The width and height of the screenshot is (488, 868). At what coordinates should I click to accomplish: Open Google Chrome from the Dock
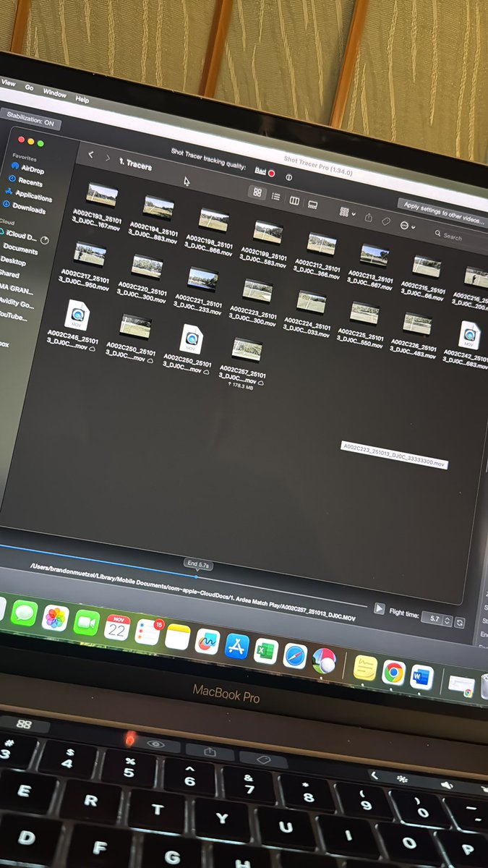[x=393, y=673]
